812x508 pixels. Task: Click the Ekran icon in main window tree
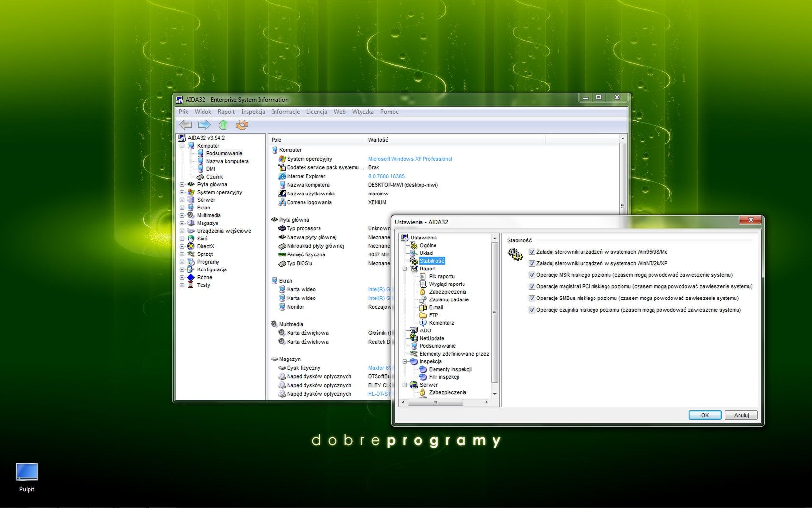[x=191, y=208]
